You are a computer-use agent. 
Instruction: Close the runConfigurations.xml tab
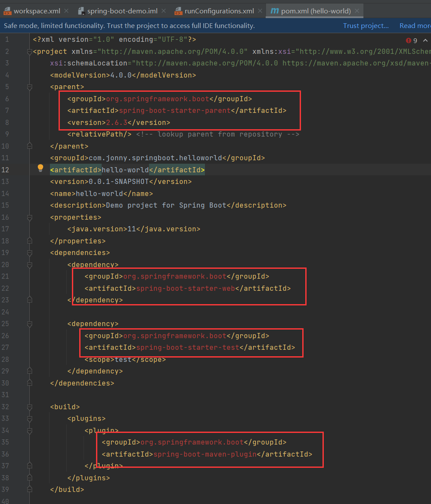pos(260,11)
